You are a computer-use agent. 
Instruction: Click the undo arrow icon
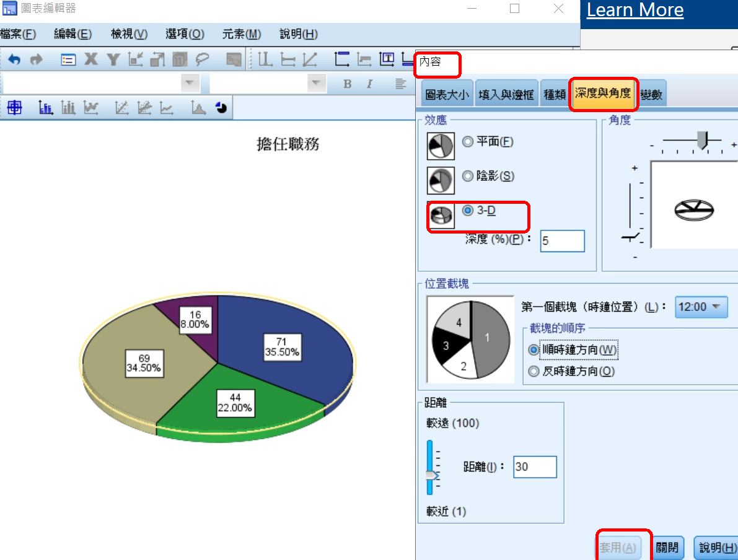[x=14, y=59]
